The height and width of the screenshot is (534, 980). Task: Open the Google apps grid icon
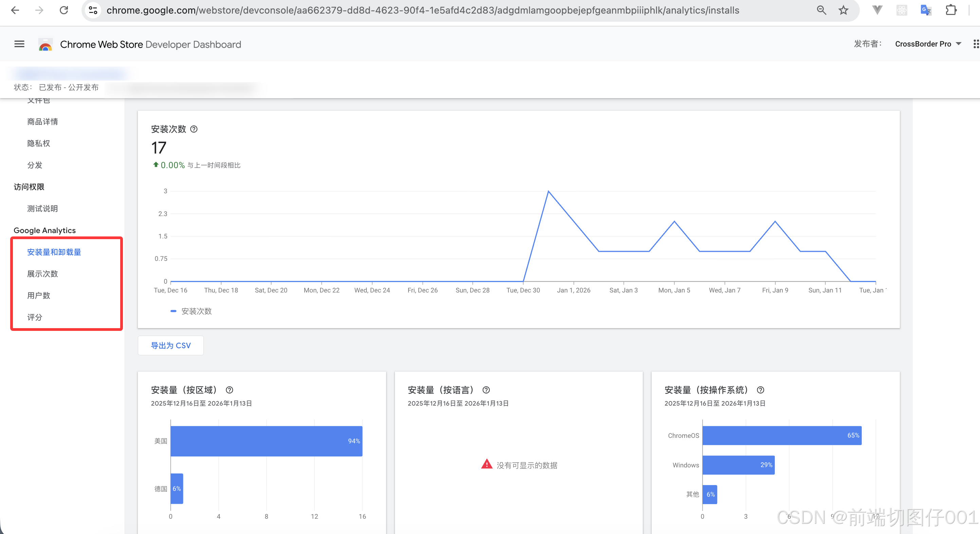[x=976, y=44]
